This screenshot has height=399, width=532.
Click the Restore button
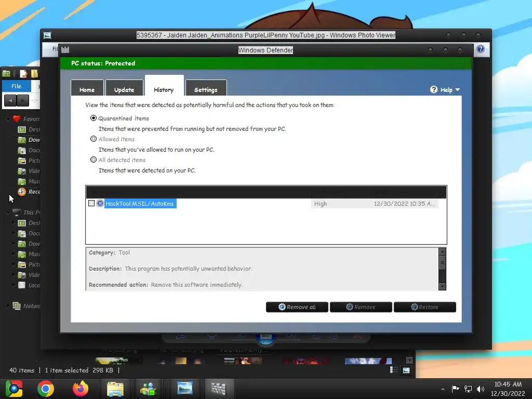425,307
